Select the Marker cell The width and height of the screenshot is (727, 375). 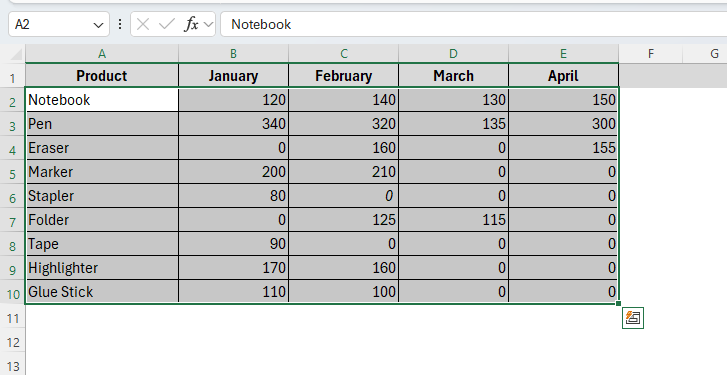[x=102, y=172]
